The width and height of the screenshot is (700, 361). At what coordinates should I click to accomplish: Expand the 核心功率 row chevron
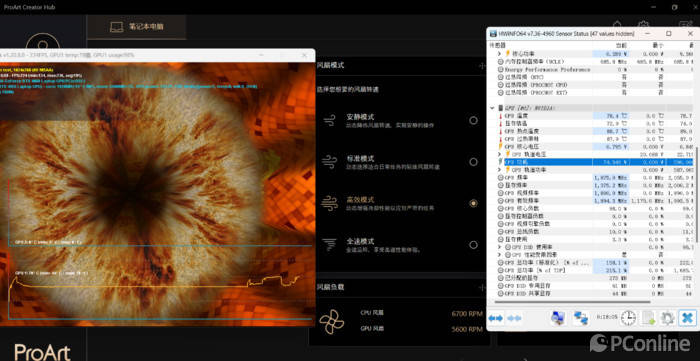coord(500,54)
